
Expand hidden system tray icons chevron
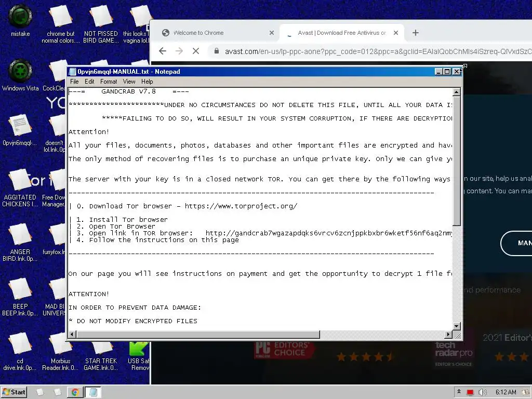pos(459,392)
